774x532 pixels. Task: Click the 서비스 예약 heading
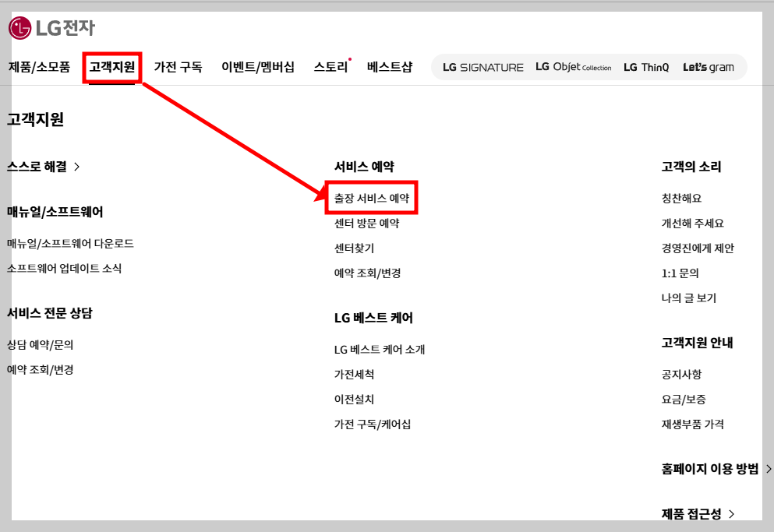click(x=364, y=167)
